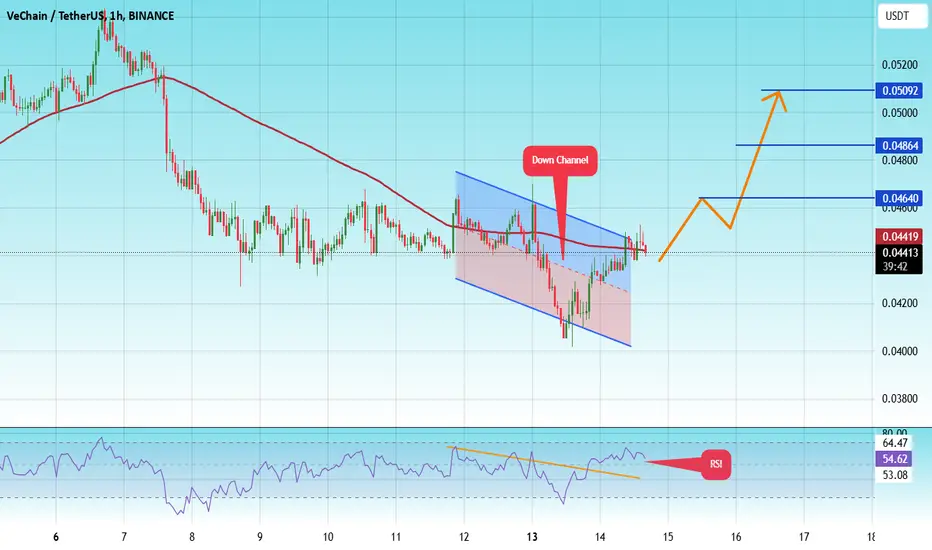This screenshot has width=932, height=550.
Task: Click the current price 0.04413 label
Action: [x=899, y=253]
